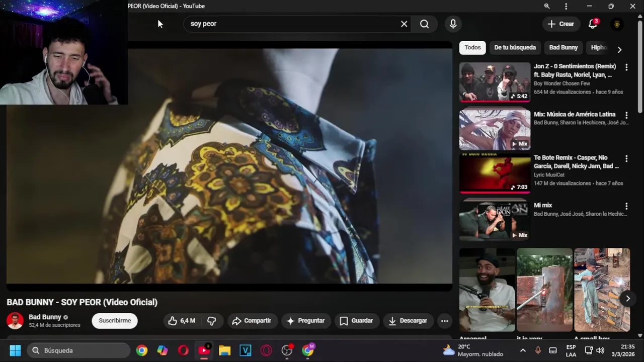Select the 'De tu búsqueda' chip
This screenshot has height=362, width=644.
(x=515, y=47)
